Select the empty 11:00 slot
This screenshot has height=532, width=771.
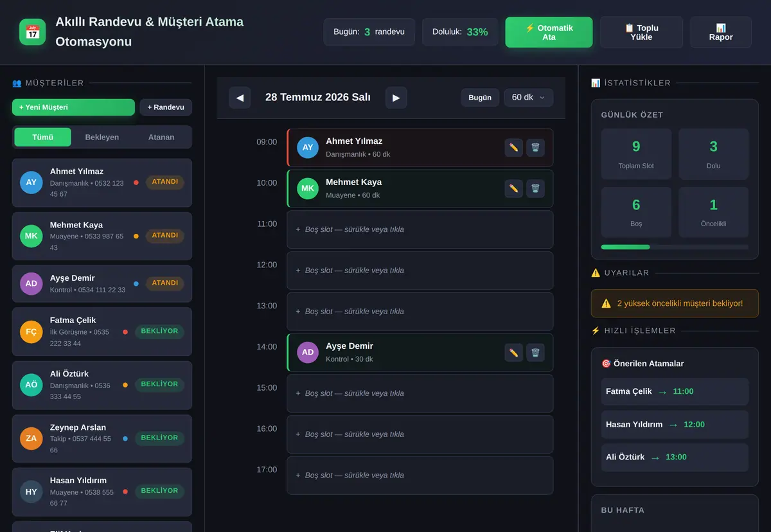click(x=420, y=229)
